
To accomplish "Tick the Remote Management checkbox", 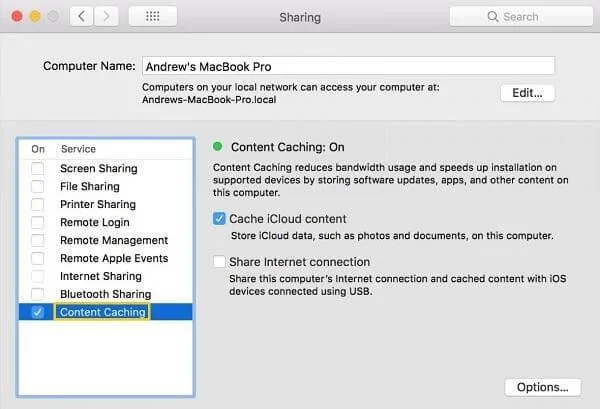I will pos(38,241).
